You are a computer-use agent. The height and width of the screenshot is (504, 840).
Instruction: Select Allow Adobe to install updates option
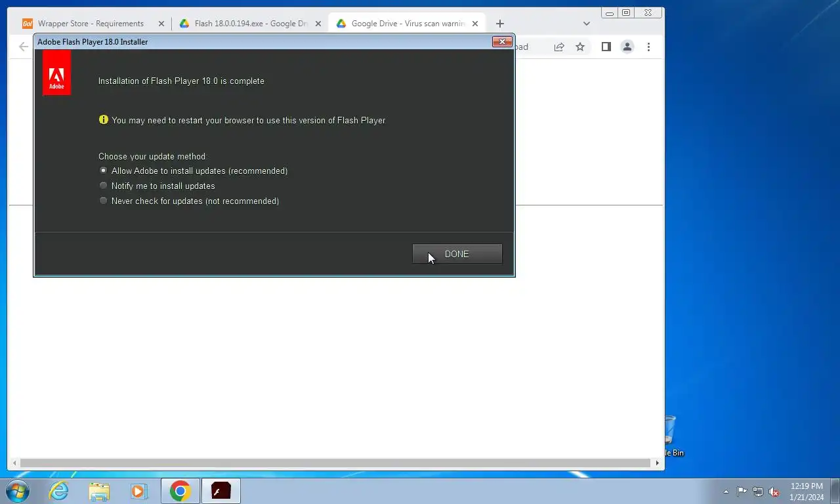(193, 171)
